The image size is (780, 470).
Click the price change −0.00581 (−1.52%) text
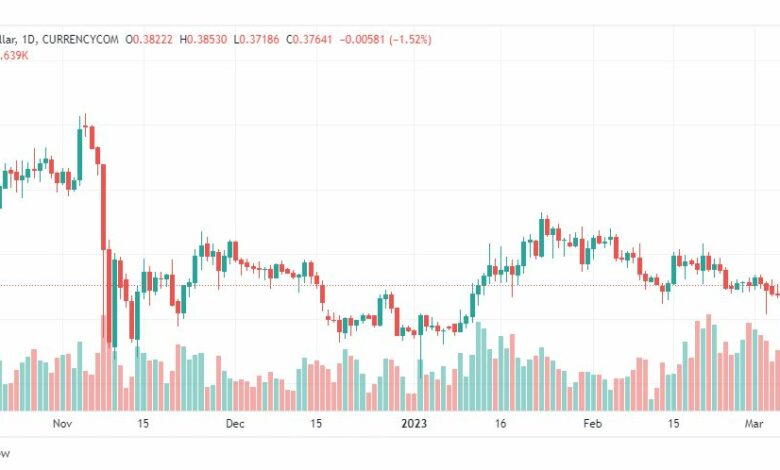[x=386, y=39]
